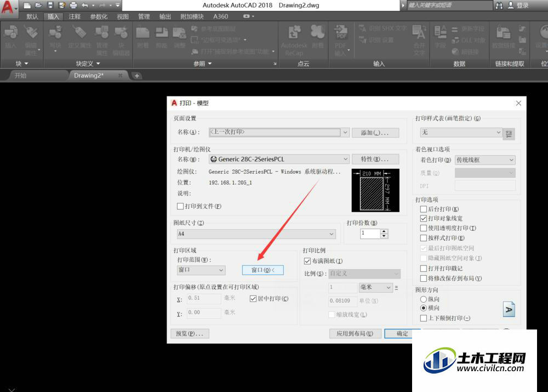Viewport: 548px width, 392px height.
Task: Enable the 打开打印戳记 checkbox
Action: pyautogui.click(x=423, y=269)
